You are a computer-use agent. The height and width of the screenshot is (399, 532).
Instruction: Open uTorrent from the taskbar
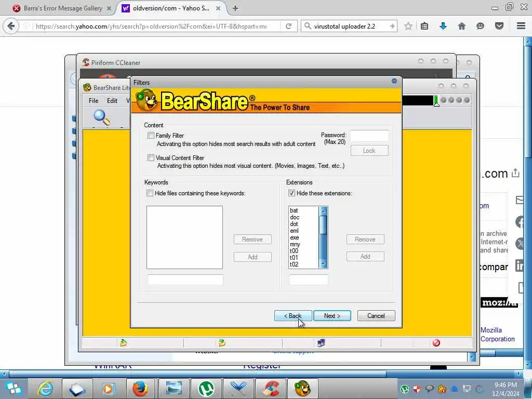(206, 388)
